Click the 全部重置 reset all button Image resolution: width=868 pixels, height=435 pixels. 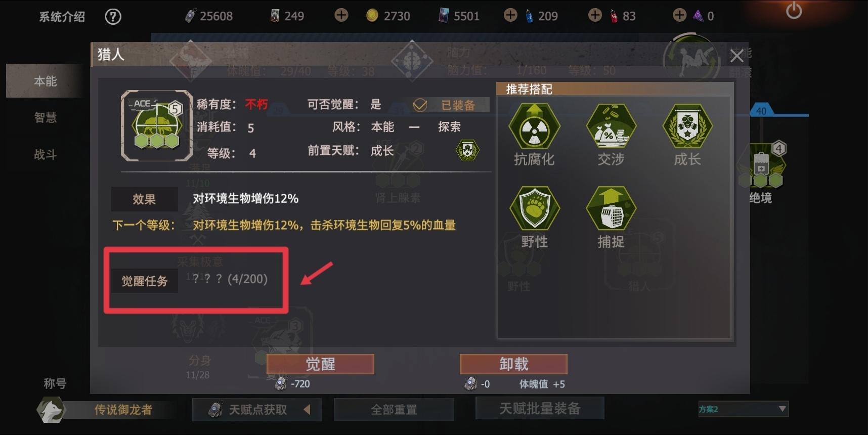(394, 409)
